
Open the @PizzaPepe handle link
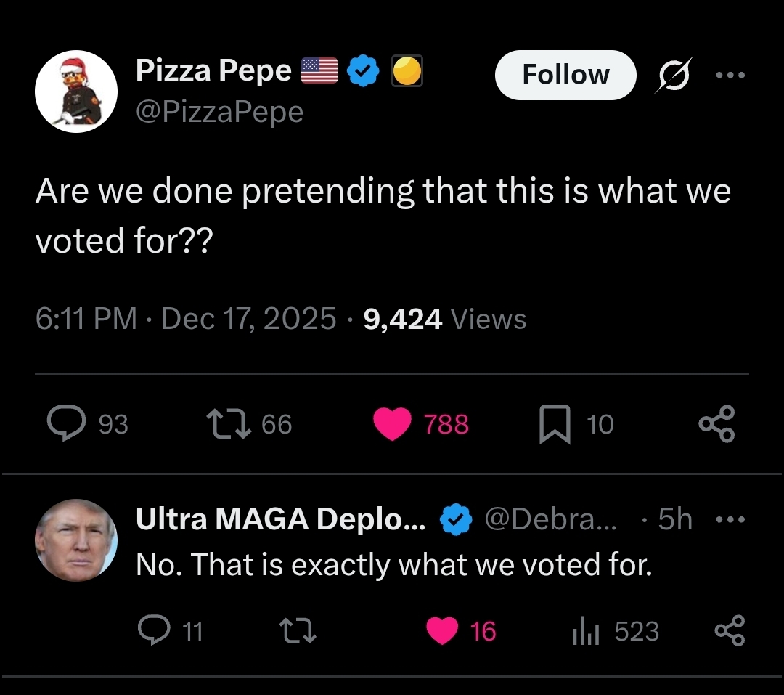click(x=219, y=112)
